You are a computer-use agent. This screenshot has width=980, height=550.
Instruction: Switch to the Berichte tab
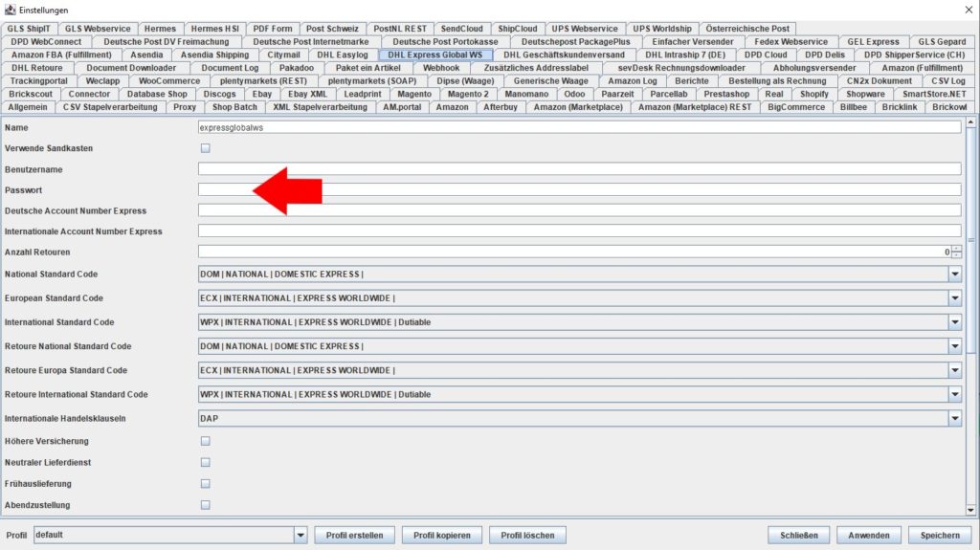coord(692,81)
